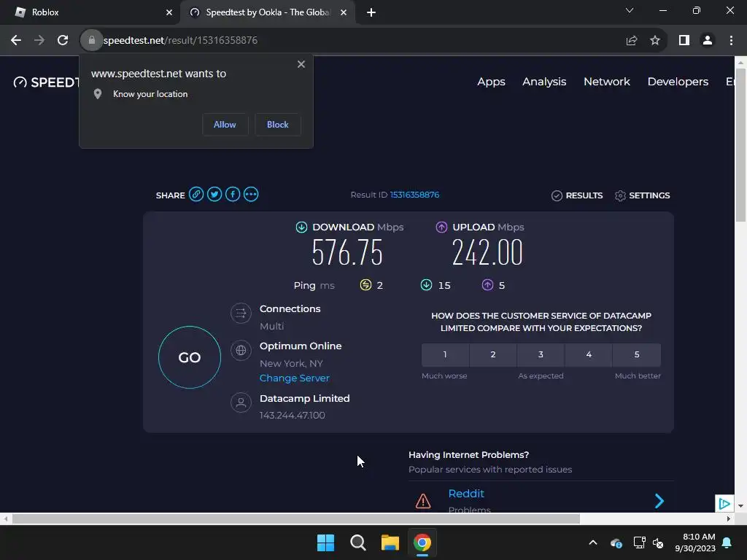Click the globe server icon
The height and width of the screenshot is (560, 747).
pyautogui.click(x=241, y=351)
